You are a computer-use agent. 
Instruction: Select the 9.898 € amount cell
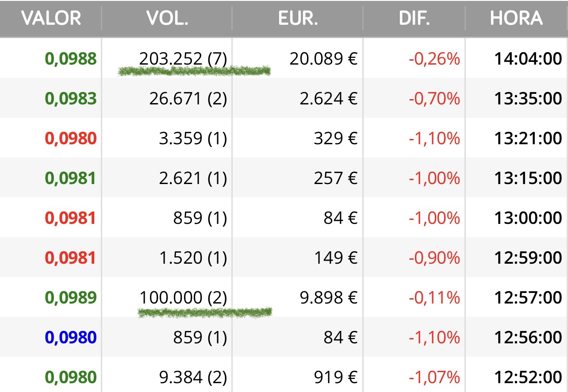(328, 298)
